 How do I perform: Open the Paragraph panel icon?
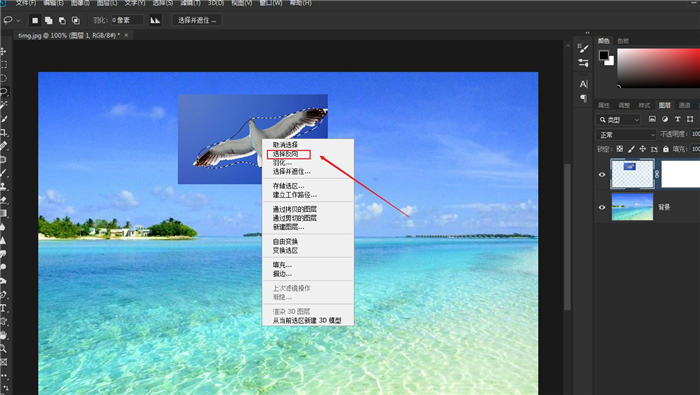click(583, 98)
